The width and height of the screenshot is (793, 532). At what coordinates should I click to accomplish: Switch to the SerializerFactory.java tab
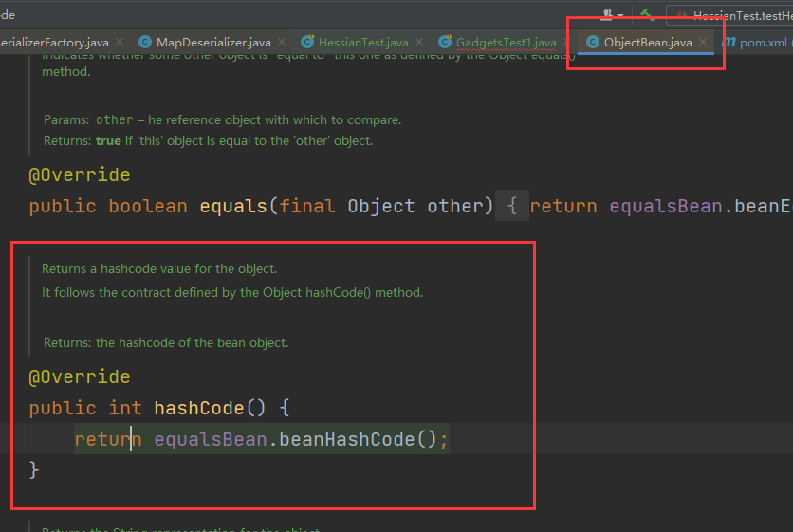[x=54, y=43]
